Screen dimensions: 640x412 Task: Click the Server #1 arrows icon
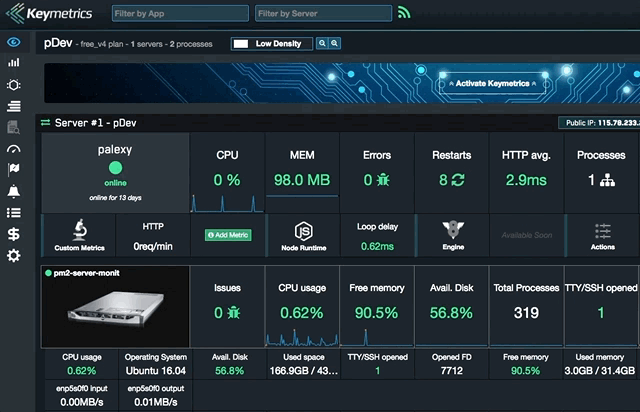pyautogui.click(x=45, y=122)
